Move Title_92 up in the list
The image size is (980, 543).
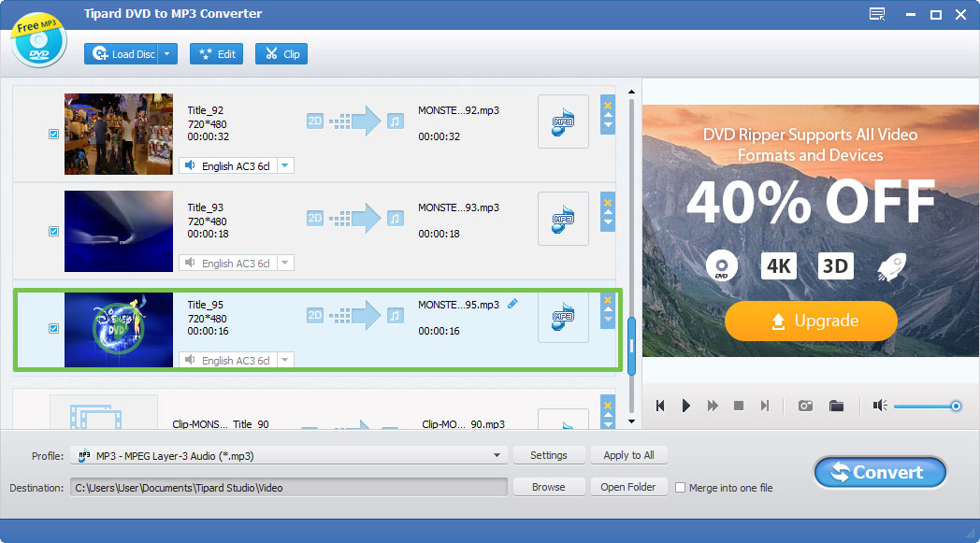pos(608,116)
